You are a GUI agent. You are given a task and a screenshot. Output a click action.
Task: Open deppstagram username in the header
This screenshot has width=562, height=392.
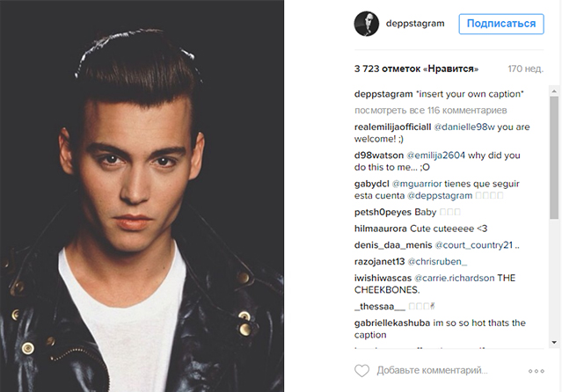pyautogui.click(x=415, y=24)
